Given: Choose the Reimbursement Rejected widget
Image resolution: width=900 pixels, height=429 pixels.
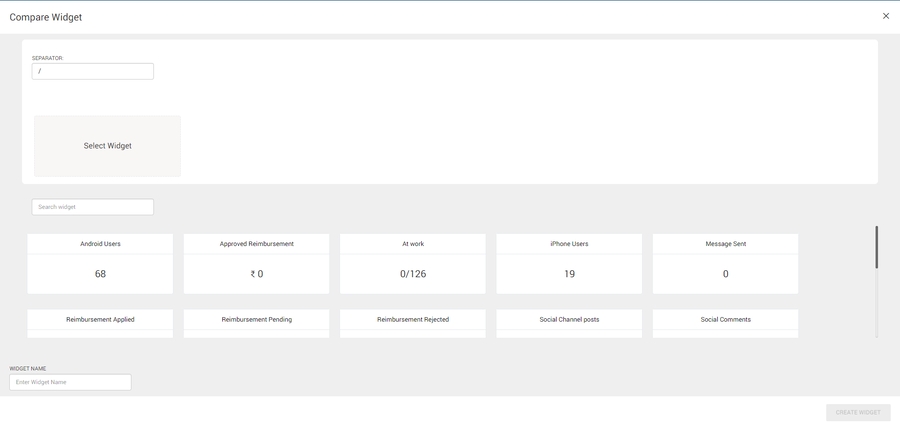Looking at the screenshot, I should pos(412,322).
